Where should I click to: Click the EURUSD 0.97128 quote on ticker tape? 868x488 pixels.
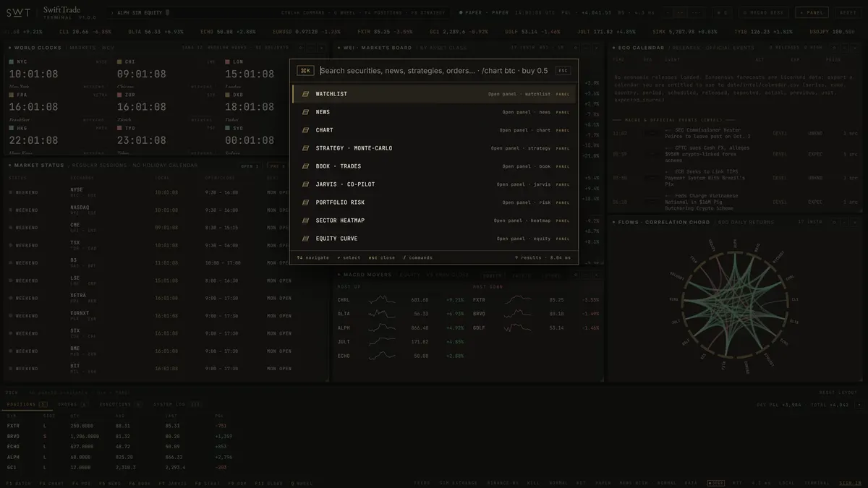(307, 32)
